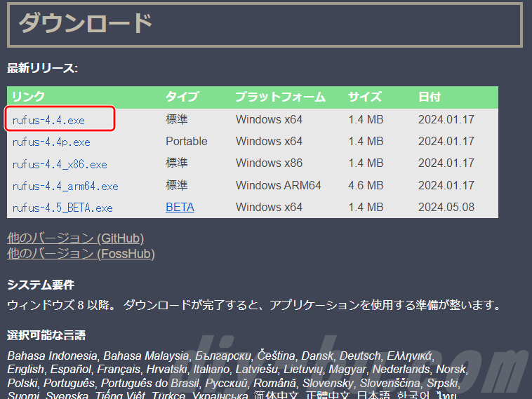Click the リンク column header
Viewport: 532px width, 399px height.
click(x=28, y=97)
